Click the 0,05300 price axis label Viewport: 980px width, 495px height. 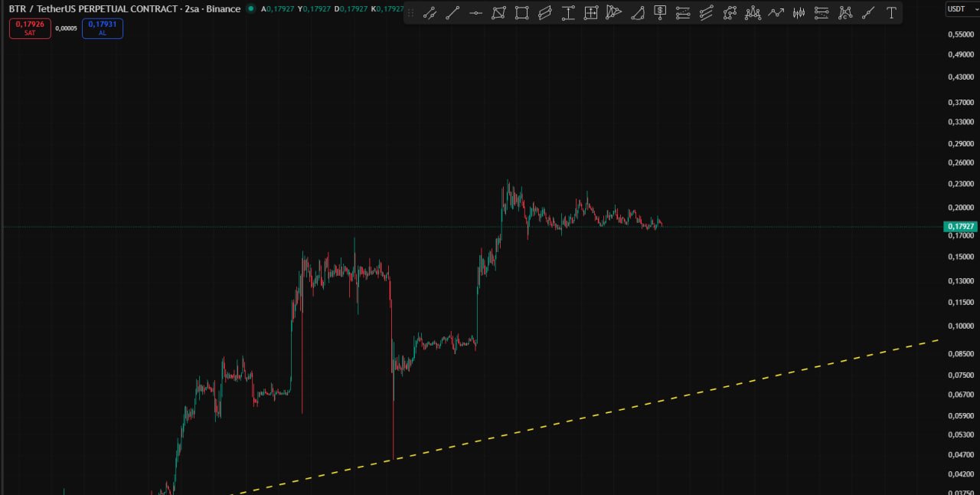[x=961, y=434]
